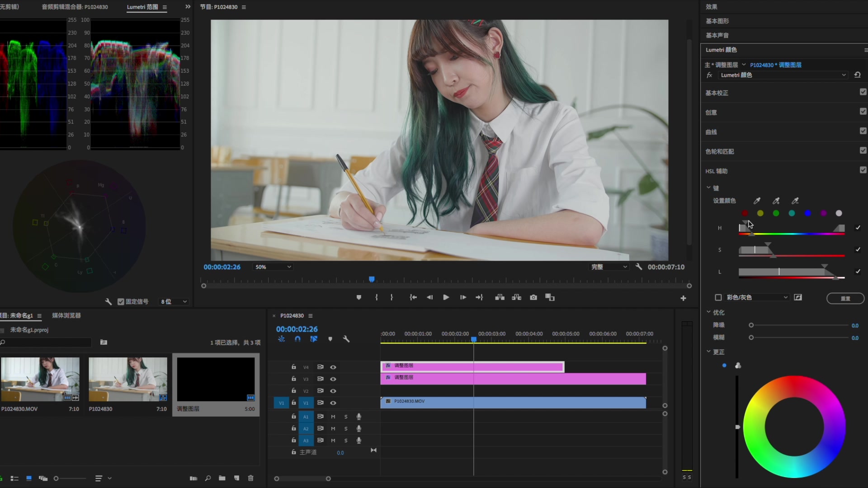The height and width of the screenshot is (488, 868).
Task: Open the 50% zoom level dropdown
Action: point(274,267)
